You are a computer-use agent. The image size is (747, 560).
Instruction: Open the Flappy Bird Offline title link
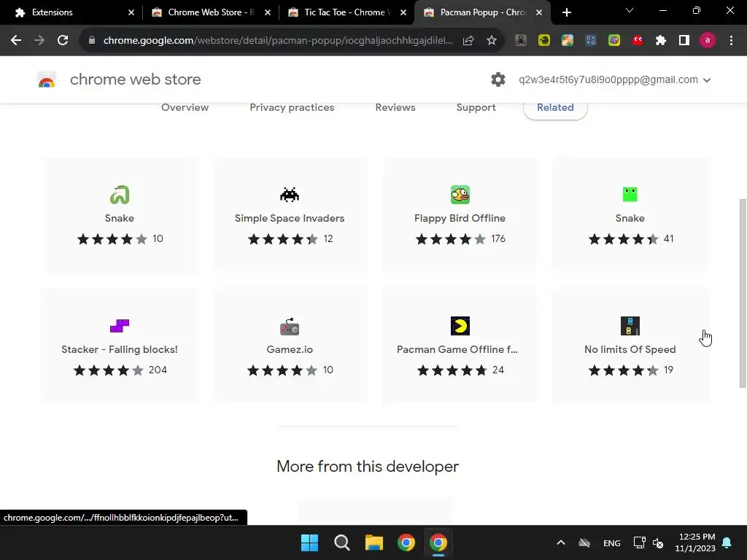(460, 218)
